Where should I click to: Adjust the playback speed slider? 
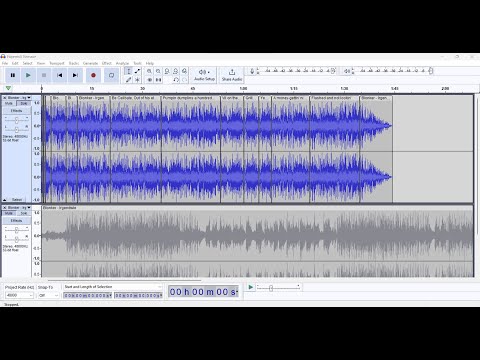coord(271,288)
